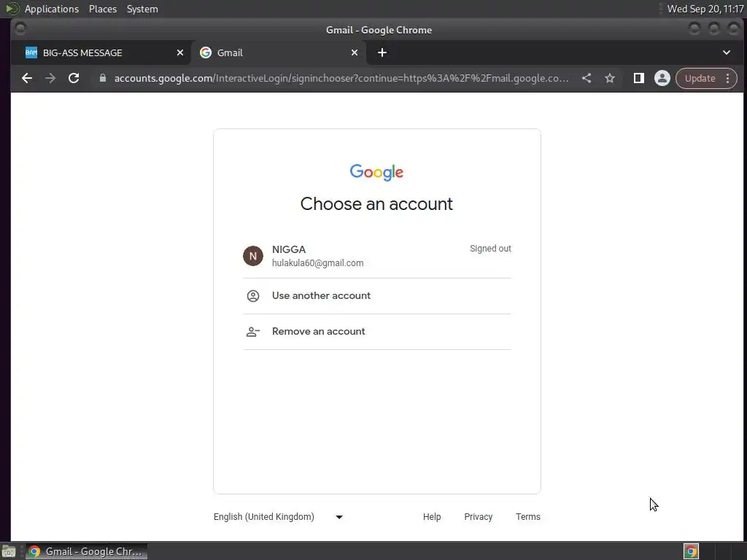Click the N account avatar

[253, 256]
